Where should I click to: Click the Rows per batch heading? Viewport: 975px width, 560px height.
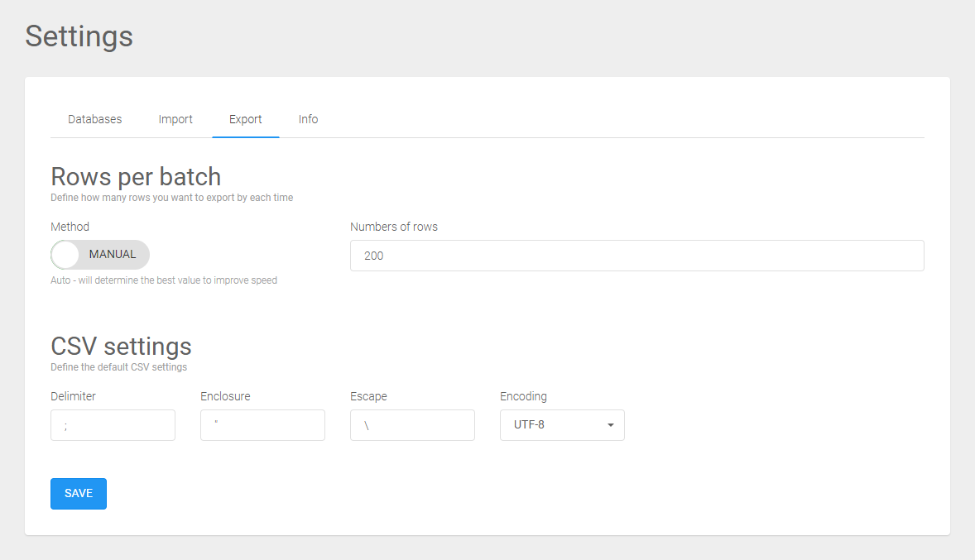click(x=136, y=176)
